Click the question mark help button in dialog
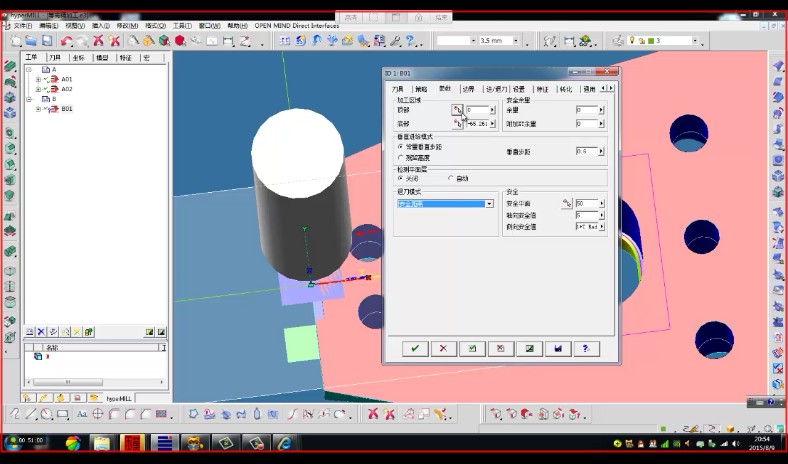 (x=585, y=348)
